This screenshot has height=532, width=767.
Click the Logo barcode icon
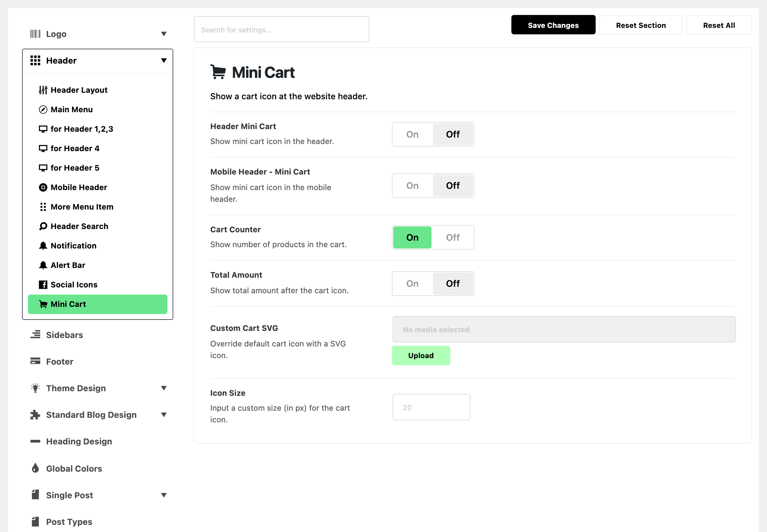click(x=35, y=34)
